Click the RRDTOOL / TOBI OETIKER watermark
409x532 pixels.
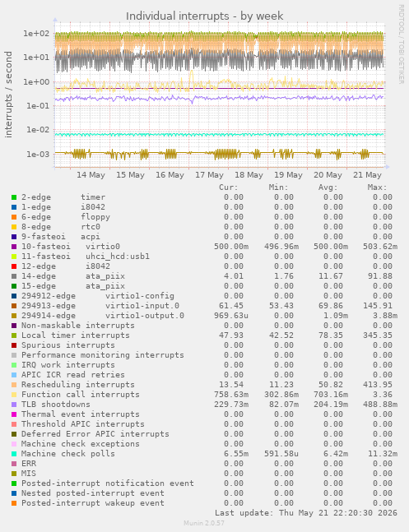coord(402,44)
